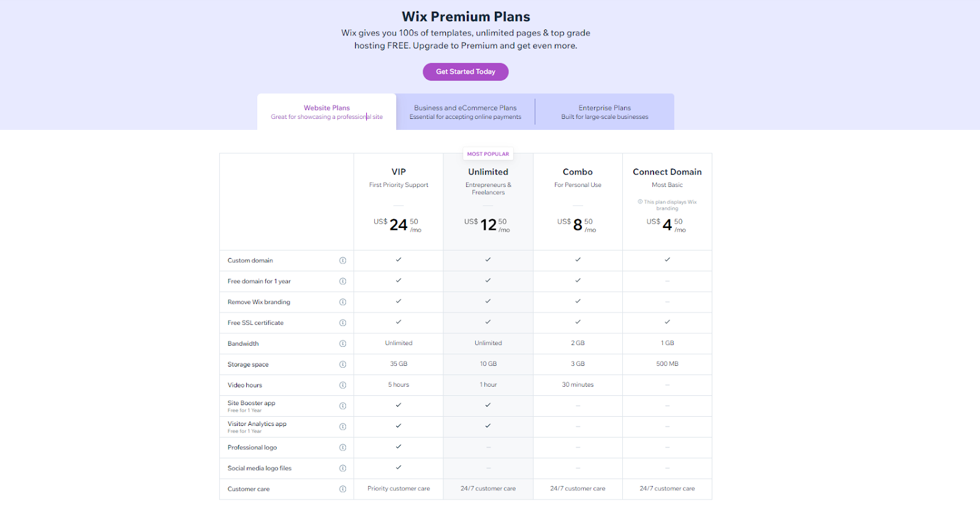Click the Free SSL certificate info icon

(x=342, y=322)
